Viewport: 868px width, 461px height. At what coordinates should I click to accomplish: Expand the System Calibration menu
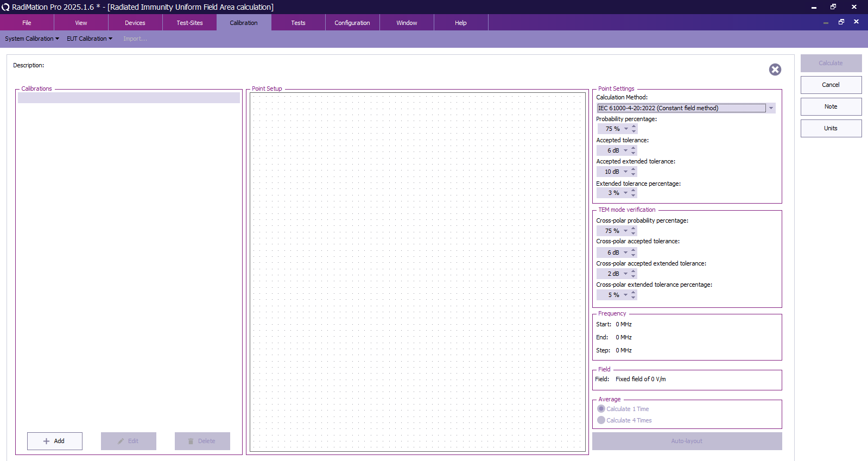(x=31, y=39)
